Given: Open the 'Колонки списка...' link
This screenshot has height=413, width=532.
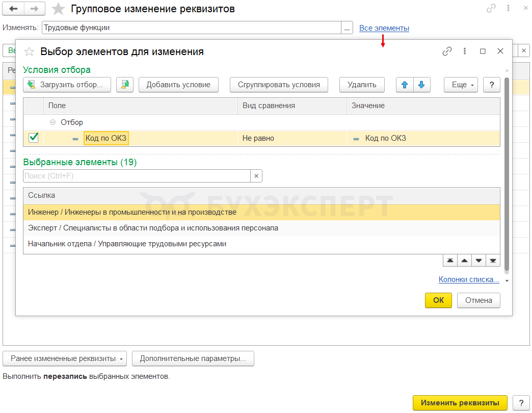Looking at the screenshot, I should coord(468,279).
